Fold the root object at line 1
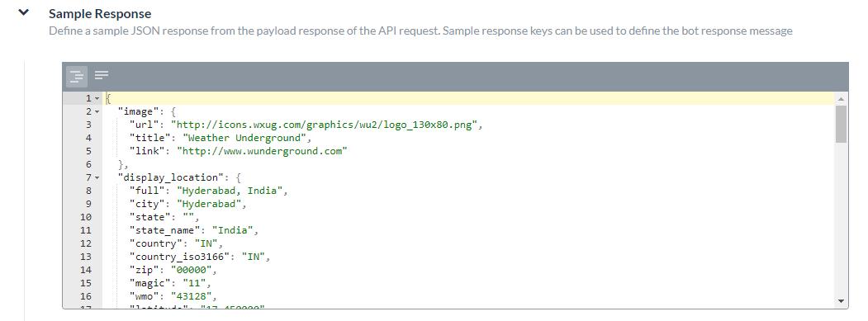Viewport: 868px width, 321px height. point(97,98)
